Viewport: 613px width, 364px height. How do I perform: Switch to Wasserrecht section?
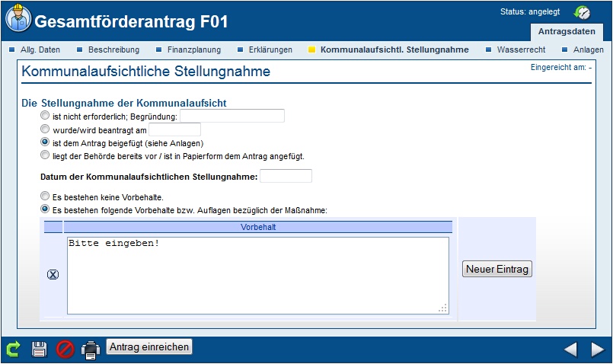(521, 49)
